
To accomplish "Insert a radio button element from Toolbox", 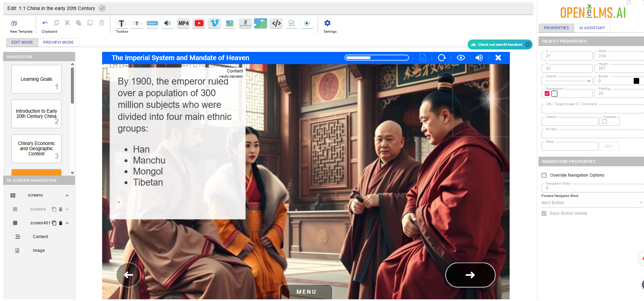I will 307,23.
